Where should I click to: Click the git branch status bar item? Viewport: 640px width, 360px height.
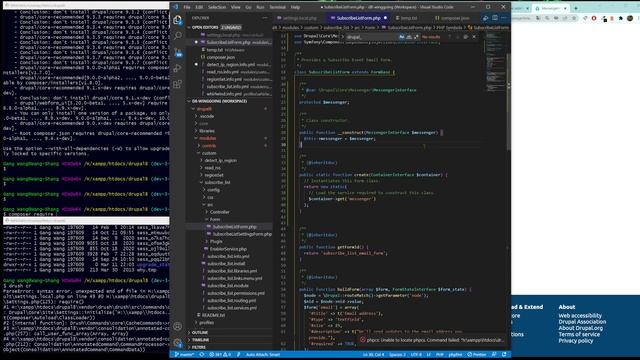click(184, 355)
